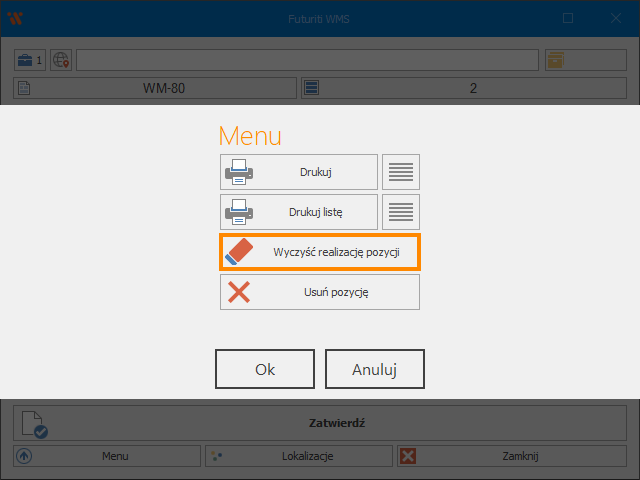
Task: Choose Usuń pozycję option
Action: tap(336, 292)
